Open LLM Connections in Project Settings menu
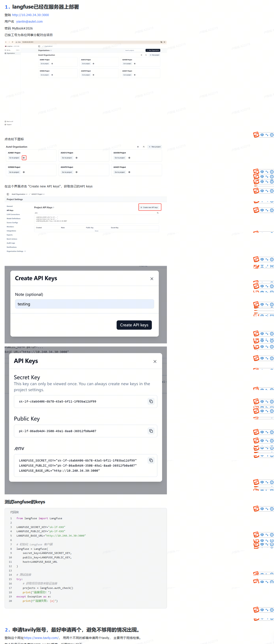 (x=13, y=214)
